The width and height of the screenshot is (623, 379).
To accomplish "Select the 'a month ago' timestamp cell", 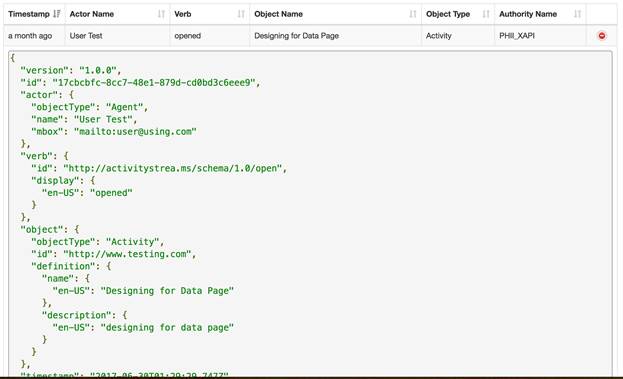I will click(x=35, y=36).
